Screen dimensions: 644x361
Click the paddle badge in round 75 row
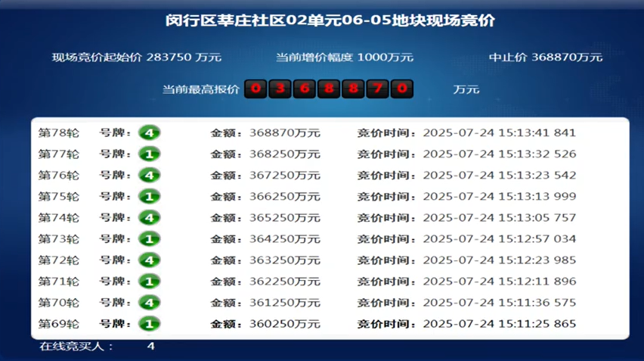tap(149, 197)
